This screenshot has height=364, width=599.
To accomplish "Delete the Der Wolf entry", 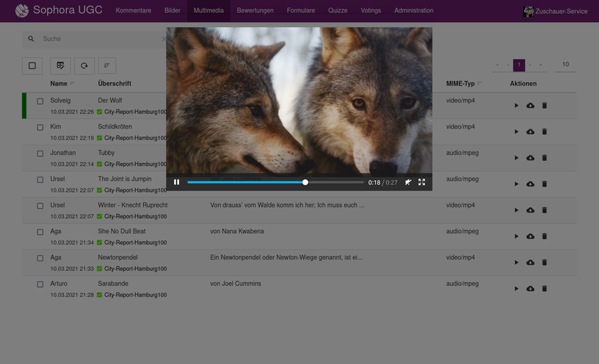I will pyautogui.click(x=544, y=105).
